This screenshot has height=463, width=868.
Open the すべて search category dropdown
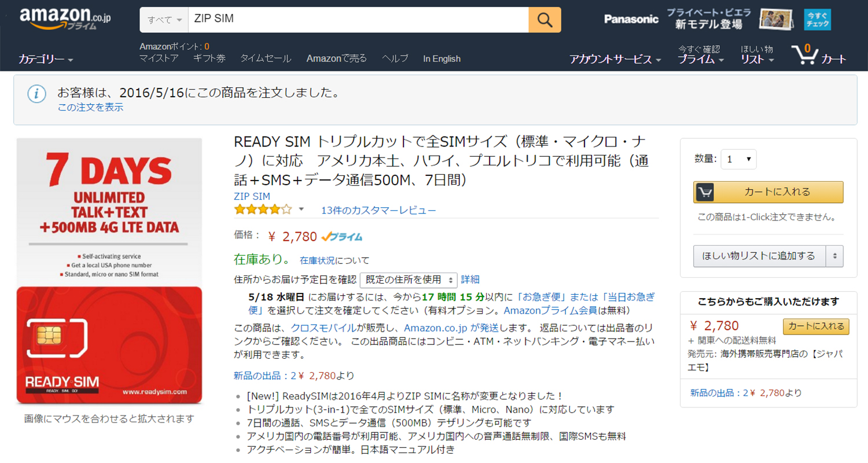(164, 20)
